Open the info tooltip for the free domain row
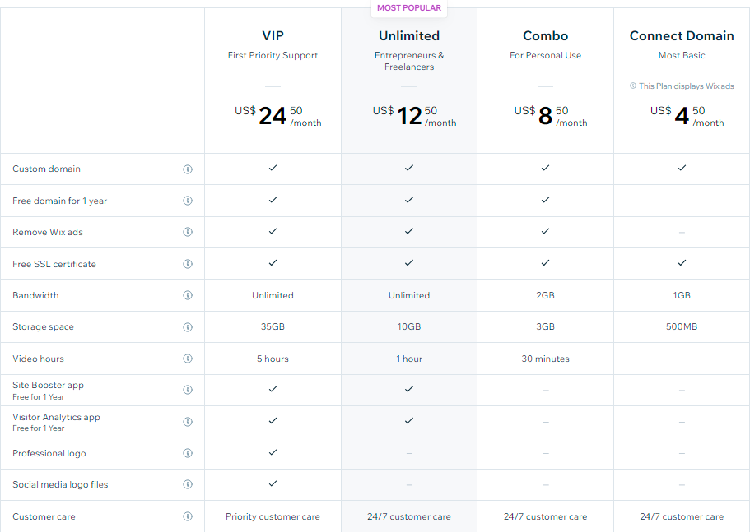This screenshot has width=750, height=532. pos(188,200)
